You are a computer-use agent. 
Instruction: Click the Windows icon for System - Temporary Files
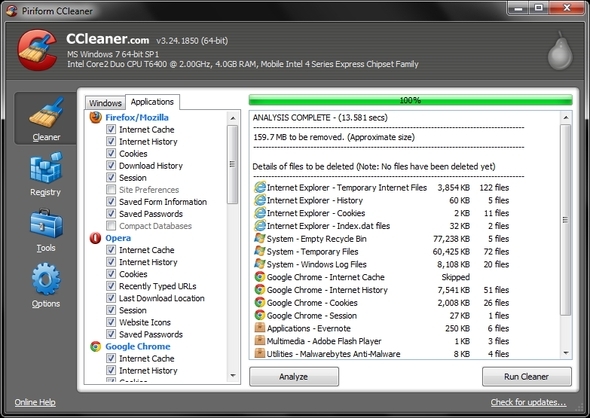coord(260,251)
